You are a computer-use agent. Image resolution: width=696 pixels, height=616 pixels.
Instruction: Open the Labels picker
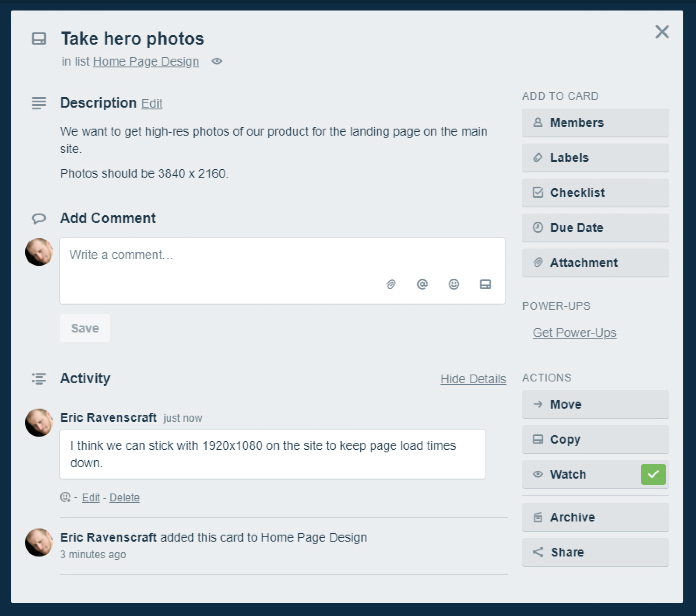(x=595, y=157)
